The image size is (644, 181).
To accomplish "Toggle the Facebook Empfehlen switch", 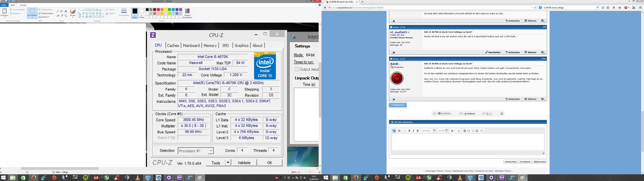I will coord(434,114).
